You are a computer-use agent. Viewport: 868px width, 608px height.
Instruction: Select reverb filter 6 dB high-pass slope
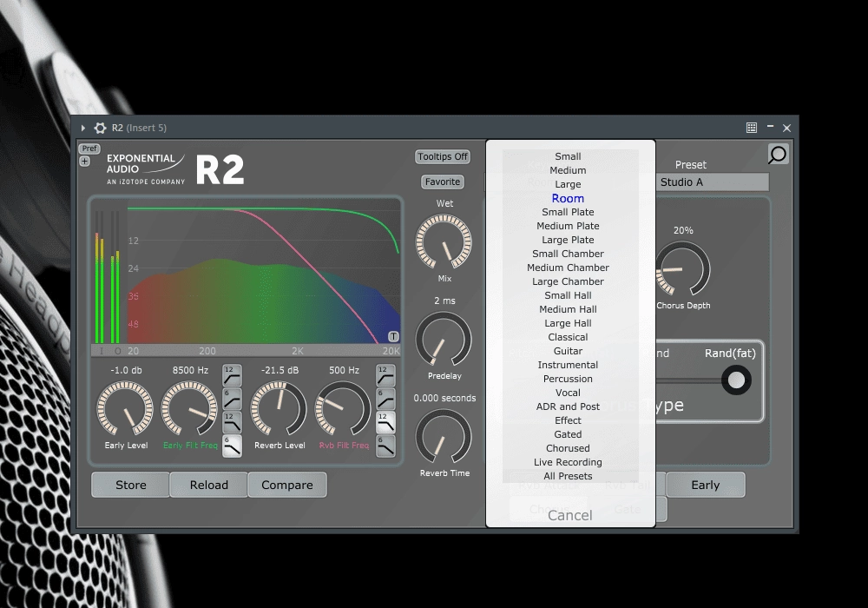click(x=385, y=399)
